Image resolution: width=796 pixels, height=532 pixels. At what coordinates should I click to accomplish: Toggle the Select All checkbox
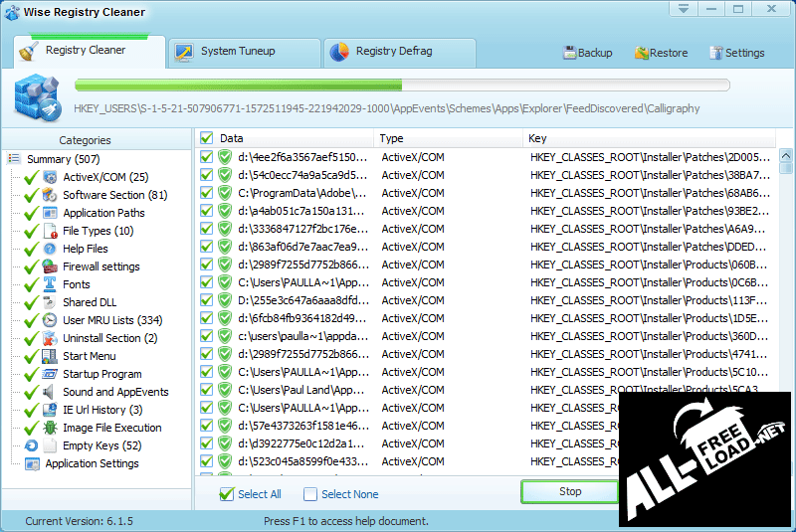point(227,494)
